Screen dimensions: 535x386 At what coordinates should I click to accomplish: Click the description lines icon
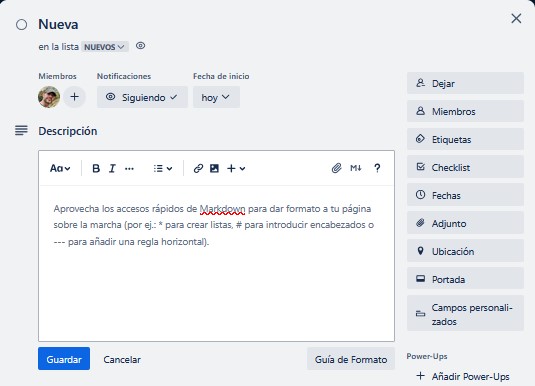coord(21,130)
